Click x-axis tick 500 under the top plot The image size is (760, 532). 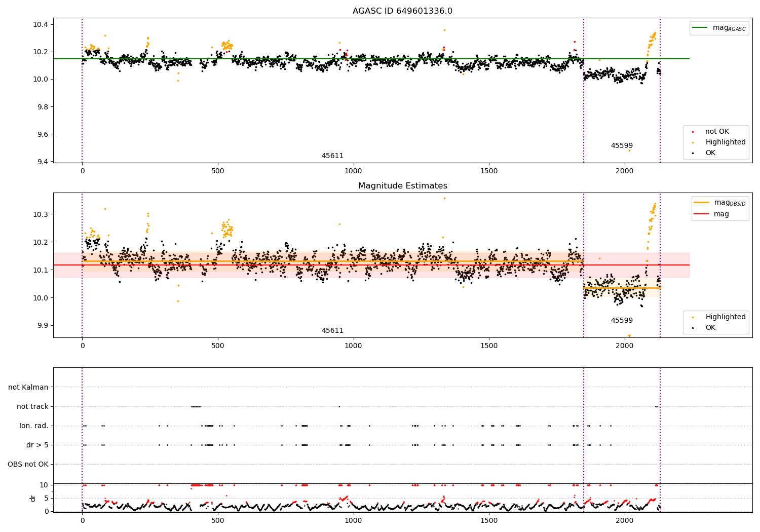(218, 171)
